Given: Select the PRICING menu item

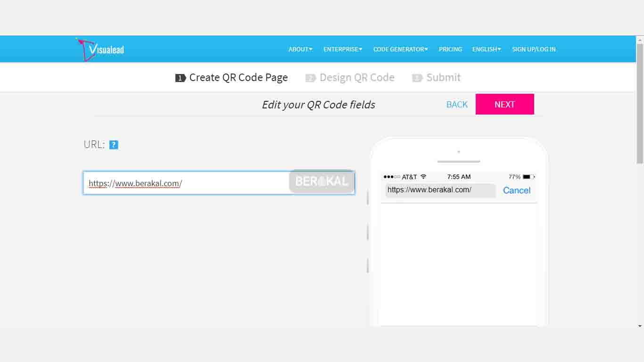Looking at the screenshot, I should pos(450,49).
